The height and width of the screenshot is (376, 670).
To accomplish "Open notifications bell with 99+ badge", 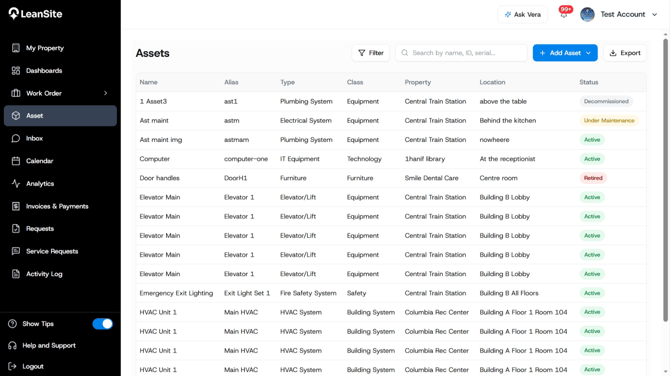I will click(x=565, y=13).
